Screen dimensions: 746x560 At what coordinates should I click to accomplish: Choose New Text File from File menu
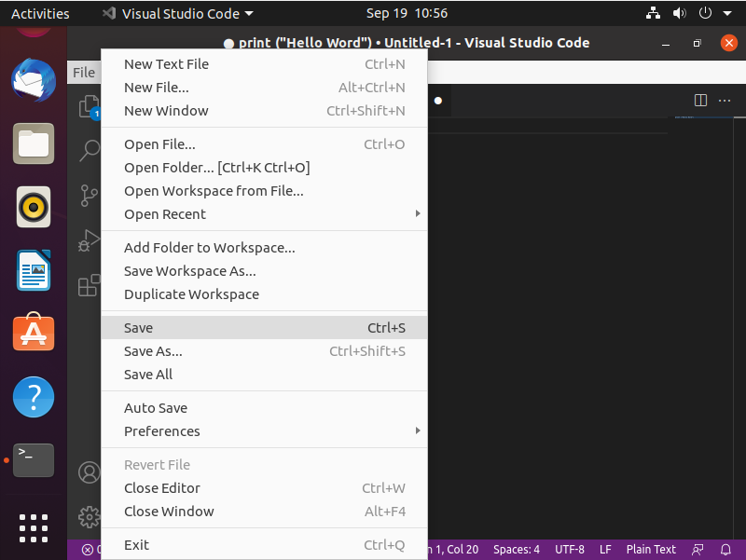point(264,64)
